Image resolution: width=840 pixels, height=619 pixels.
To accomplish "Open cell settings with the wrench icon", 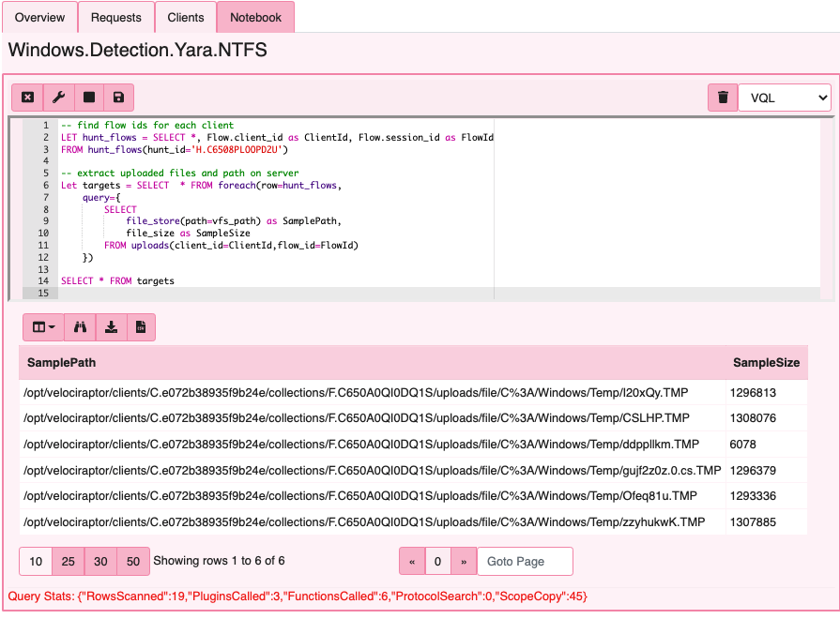I will coord(59,98).
